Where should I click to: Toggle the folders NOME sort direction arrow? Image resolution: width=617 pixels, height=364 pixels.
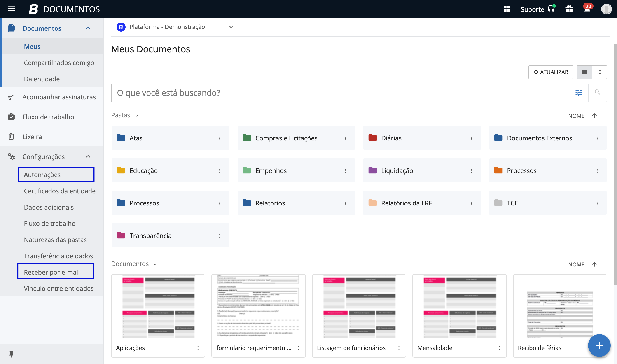594,116
